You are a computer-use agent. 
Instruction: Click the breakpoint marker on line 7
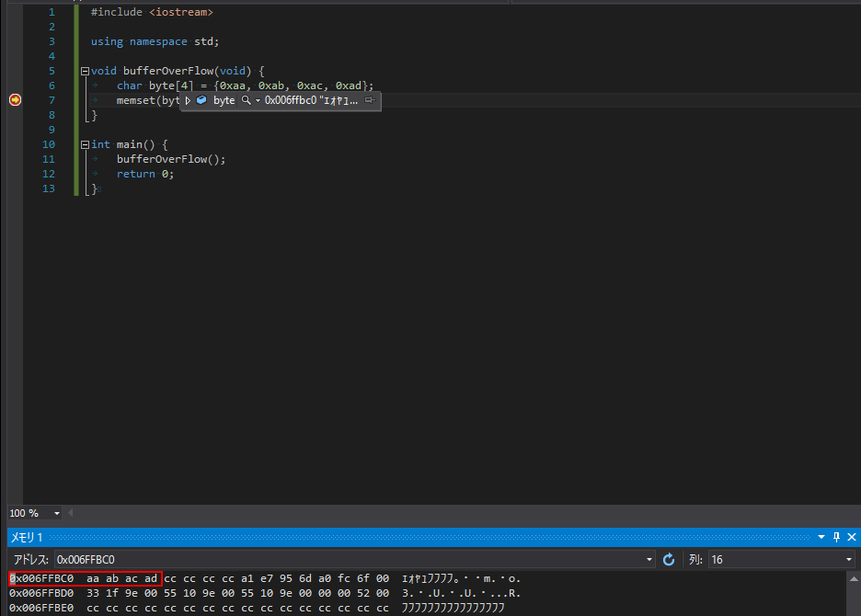[16, 100]
